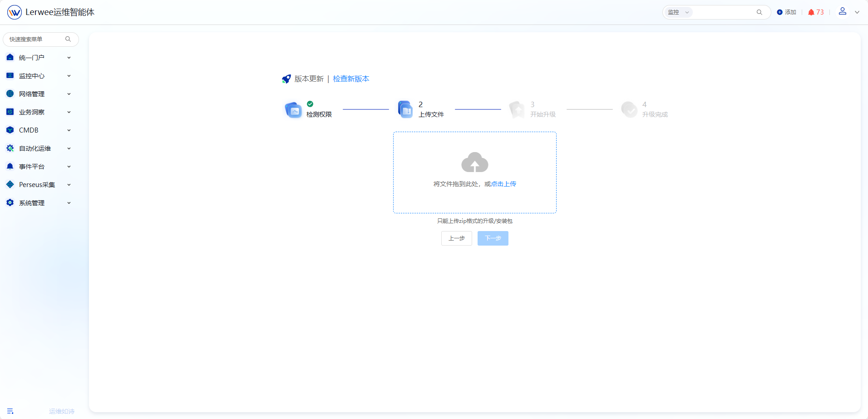868x419 pixels.
Task: Click the 上一步 button
Action: pyautogui.click(x=457, y=238)
